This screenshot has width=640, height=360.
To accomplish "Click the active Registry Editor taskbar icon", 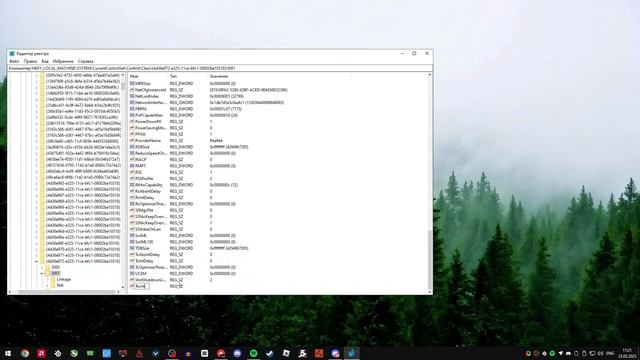I will coord(351,353).
